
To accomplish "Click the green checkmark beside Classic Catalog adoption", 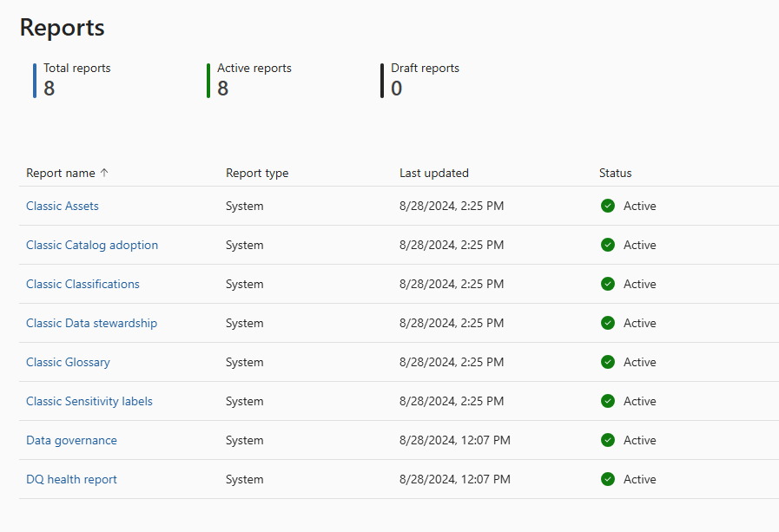I will coord(608,245).
